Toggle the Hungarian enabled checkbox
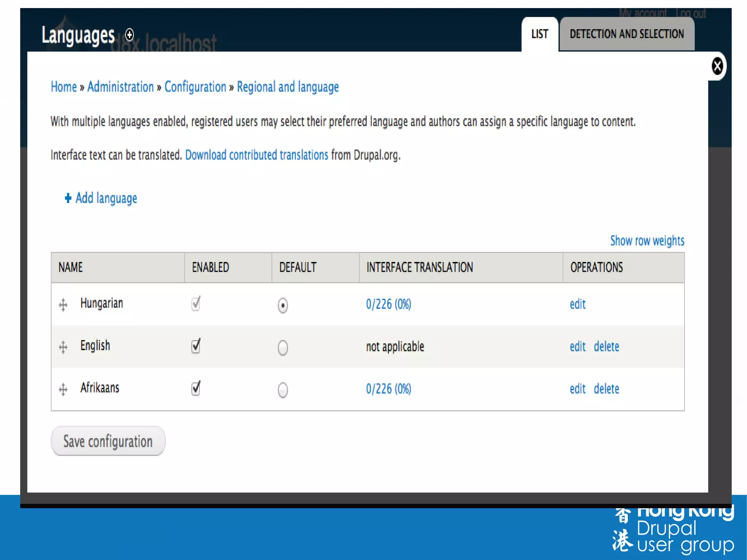 tap(196, 304)
